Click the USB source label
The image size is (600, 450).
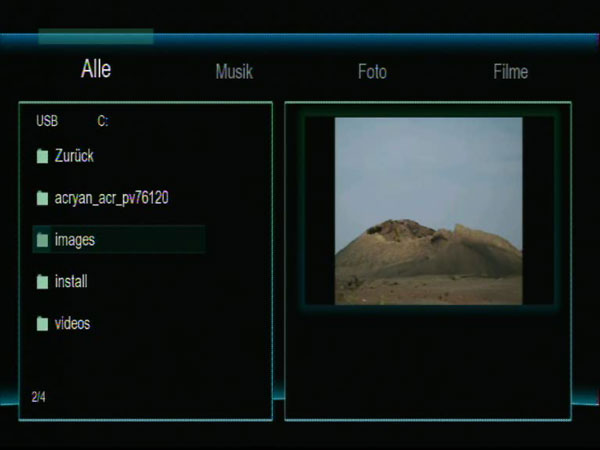click(x=47, y=121)
